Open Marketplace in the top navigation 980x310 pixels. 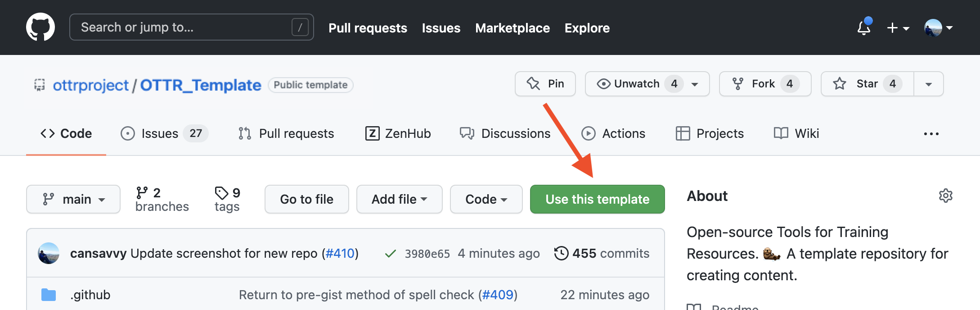coord(512,28)
